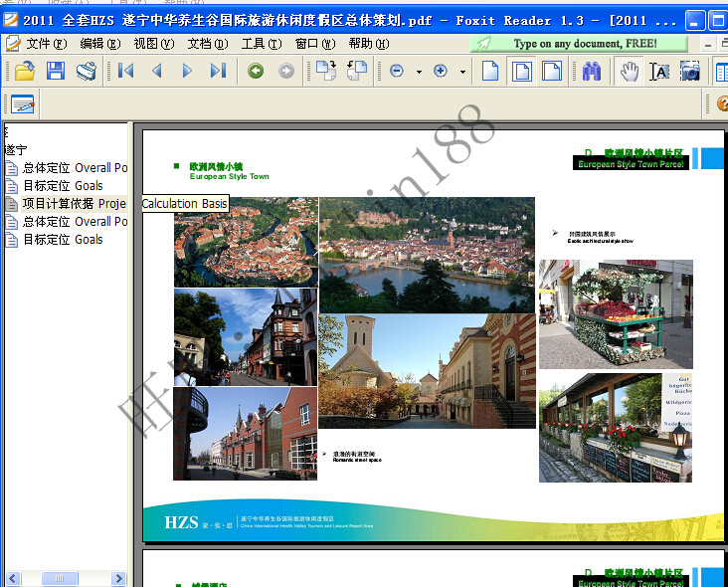Viewport: 728px width, 587px height.
Task: Click the Open file folder icon
Action: (25, 71)
